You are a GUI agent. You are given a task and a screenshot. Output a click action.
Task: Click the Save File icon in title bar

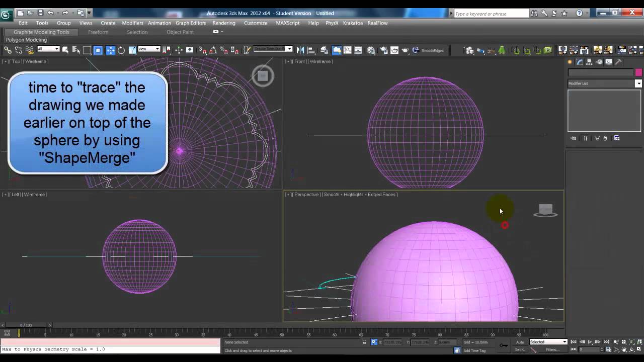[40, 13]
